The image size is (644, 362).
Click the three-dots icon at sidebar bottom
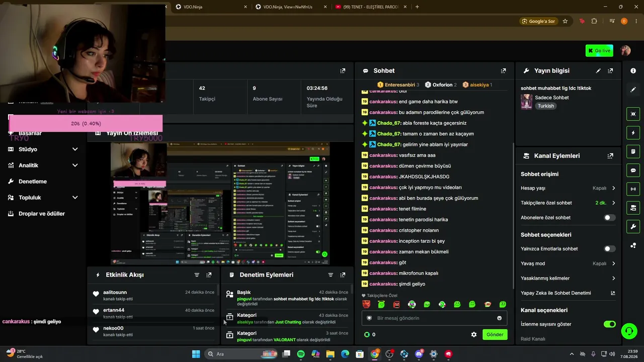click(633, 245)
